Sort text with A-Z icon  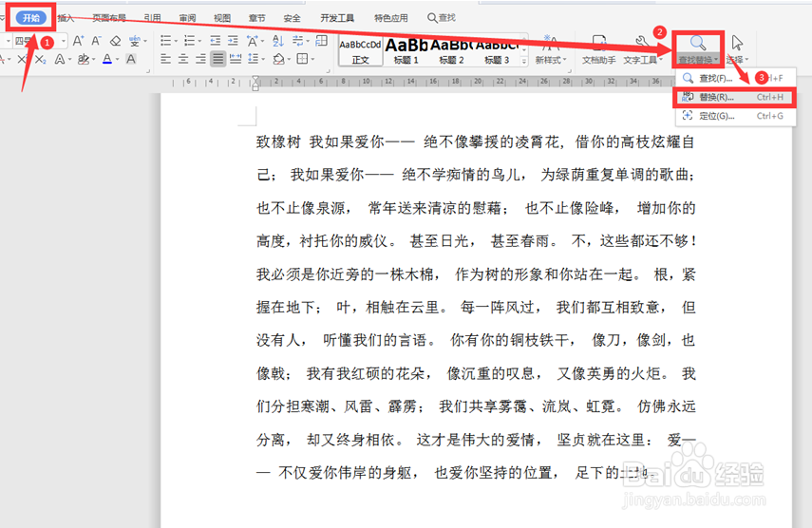click(278, 41)
